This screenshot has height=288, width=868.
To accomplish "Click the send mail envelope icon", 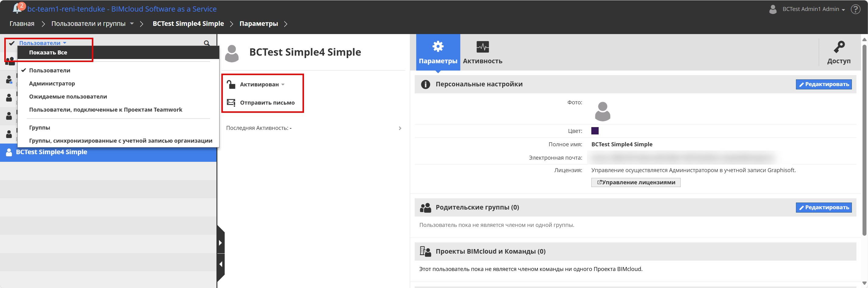I will tap(231, 102).
